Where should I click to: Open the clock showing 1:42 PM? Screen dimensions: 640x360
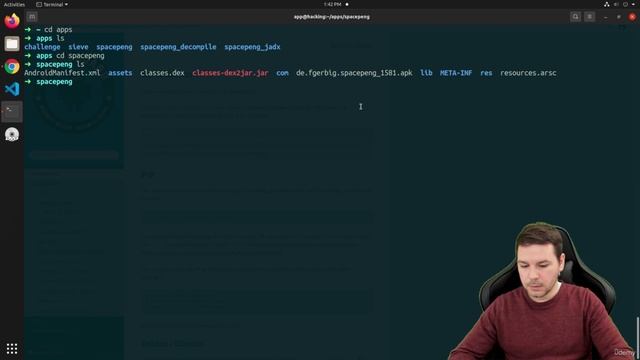[x=333, y=4]
